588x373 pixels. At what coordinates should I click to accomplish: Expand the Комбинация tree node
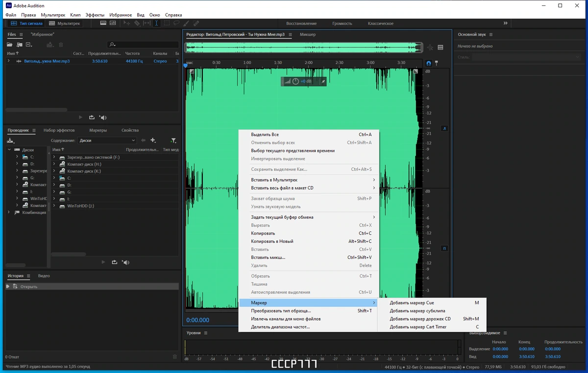pos(9,212)
